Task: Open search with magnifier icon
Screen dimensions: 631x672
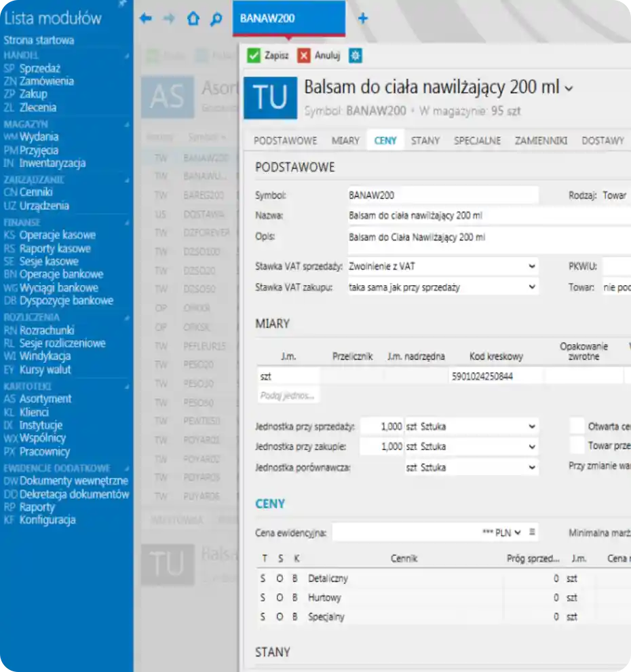Action: 216,18
